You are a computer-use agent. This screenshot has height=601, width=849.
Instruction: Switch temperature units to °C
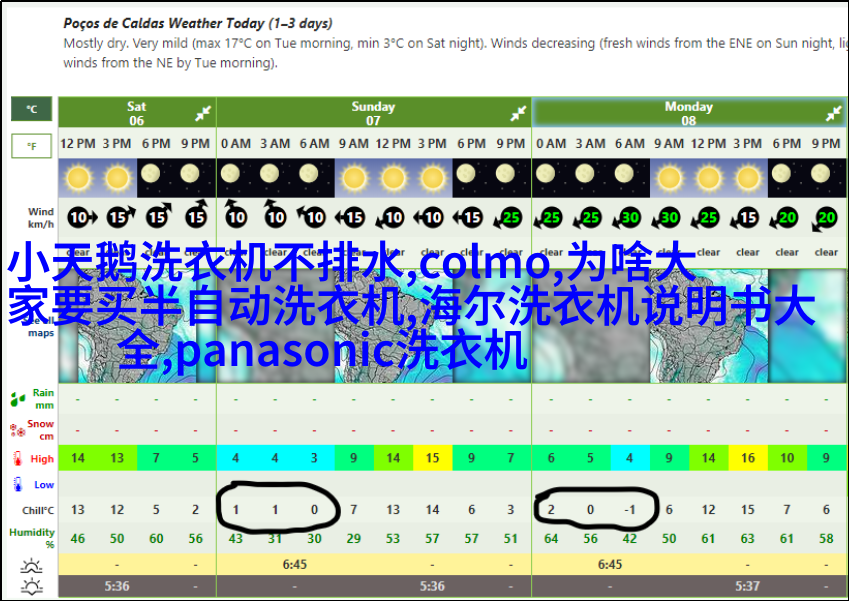point(32,109)
